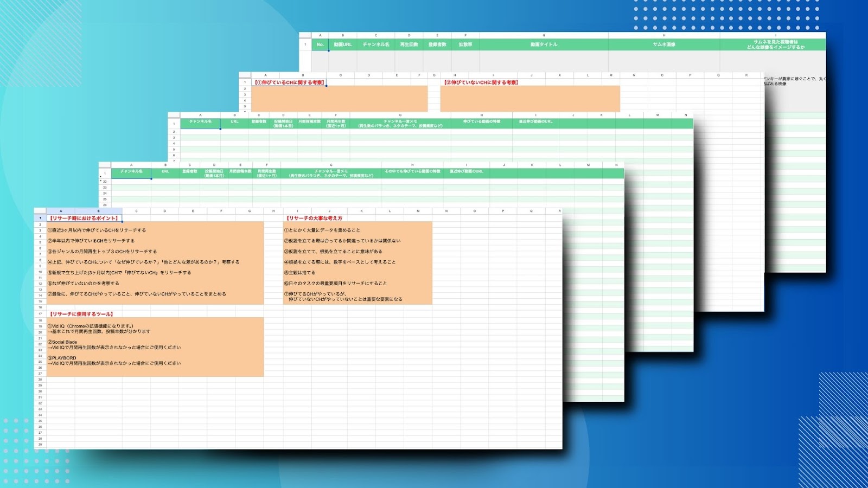Click the line ③各ジャンルの月間再生トップ3のCHをリサーチする

(x=102, y=252)
